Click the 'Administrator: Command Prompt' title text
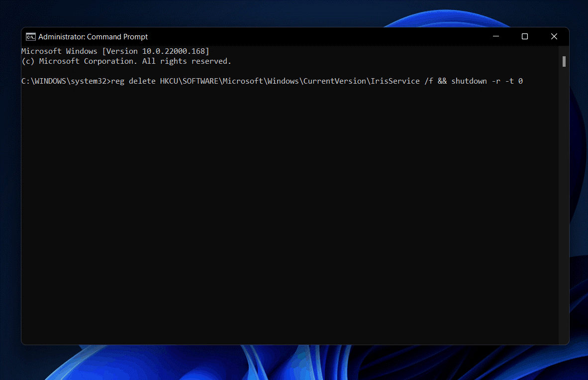 click(93, 37)
